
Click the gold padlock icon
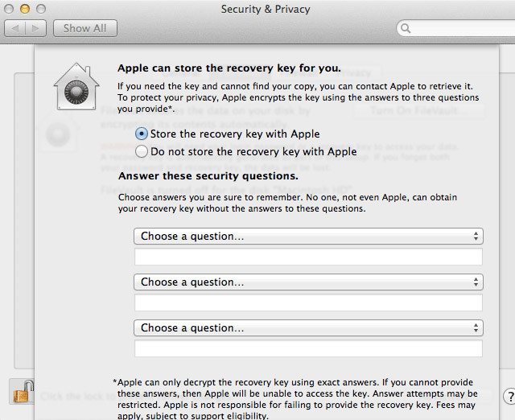pyautogui.click(x=23, y=391)
